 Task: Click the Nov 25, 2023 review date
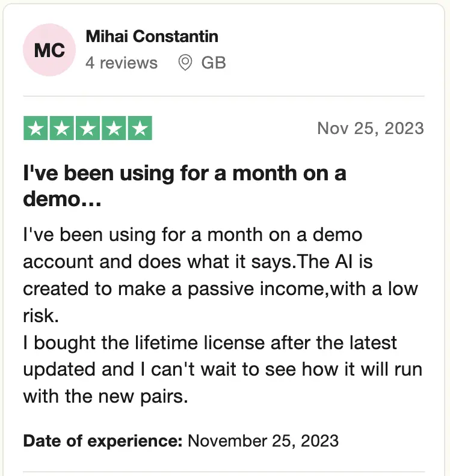click(371, 129)
